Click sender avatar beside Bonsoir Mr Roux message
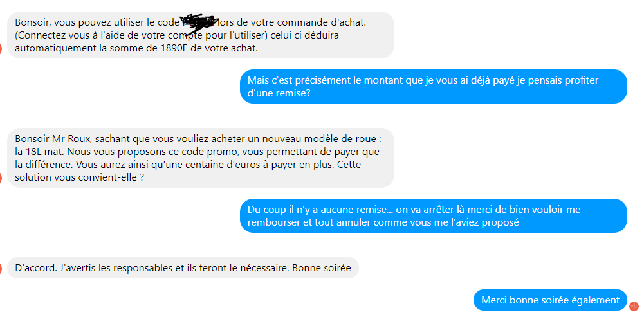644x315 pixels. pos(1,178)
